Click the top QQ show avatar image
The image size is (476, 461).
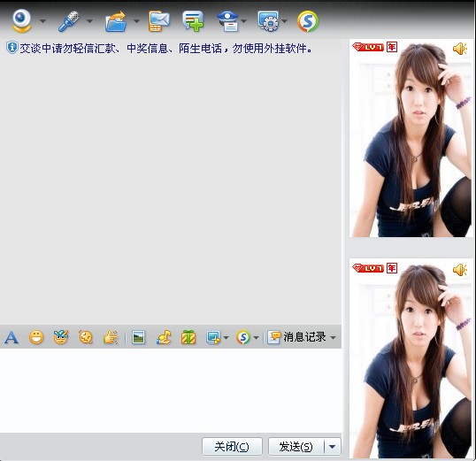pos(411,138)
